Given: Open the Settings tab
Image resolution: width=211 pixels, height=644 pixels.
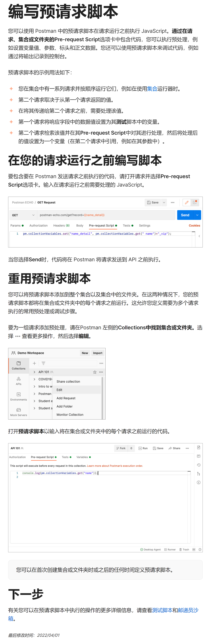Looking at the screenshot, I should [x=145, y=226].
